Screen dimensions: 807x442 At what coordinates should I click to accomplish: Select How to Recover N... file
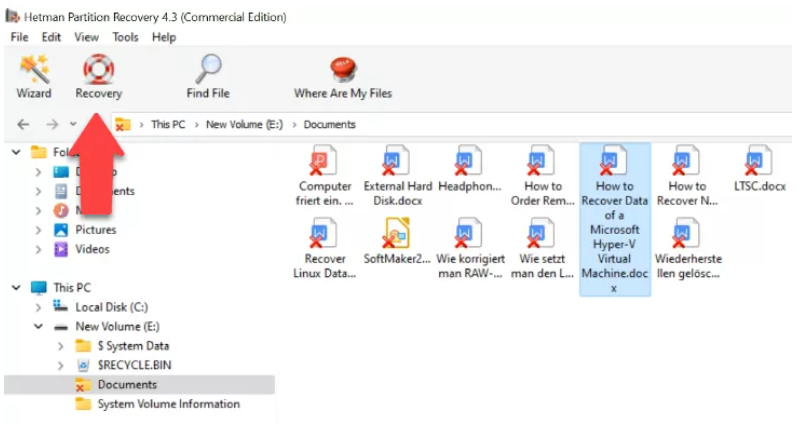point(687,176)
